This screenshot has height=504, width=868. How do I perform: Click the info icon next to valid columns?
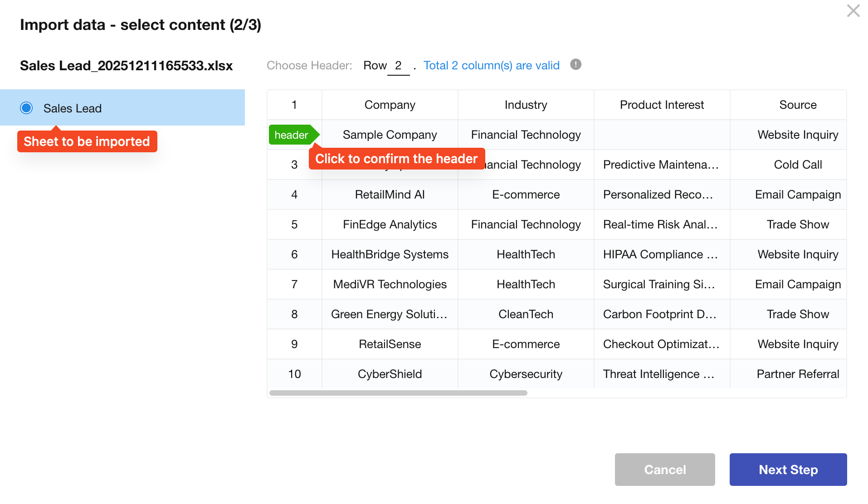pos(575,64)
